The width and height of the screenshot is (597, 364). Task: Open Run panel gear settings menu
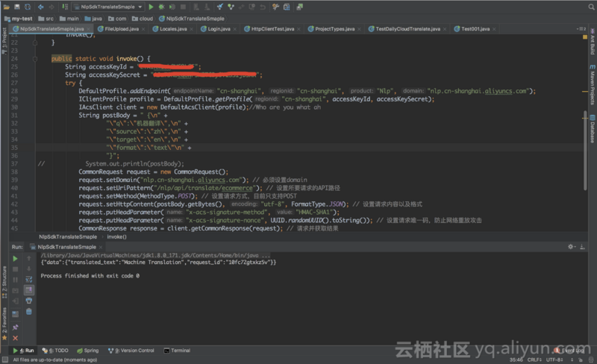[x=571, y=247]
